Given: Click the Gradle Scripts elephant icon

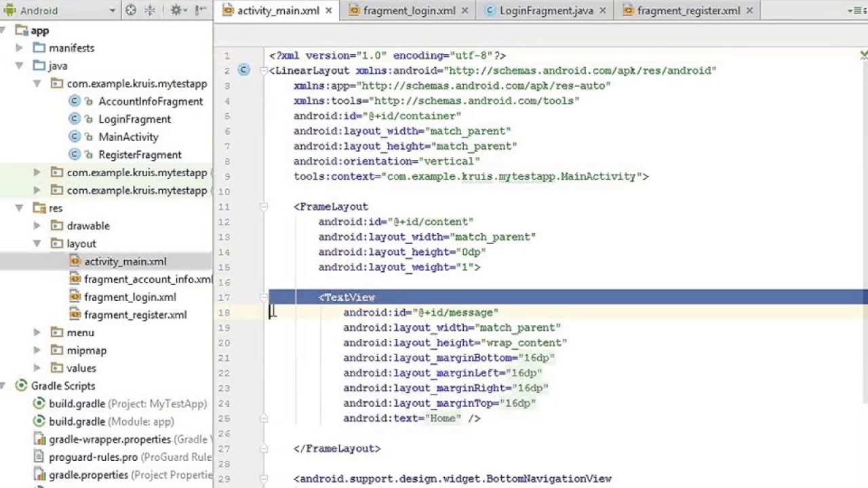Looking at the screenshot, I should [x=22, y=386].
